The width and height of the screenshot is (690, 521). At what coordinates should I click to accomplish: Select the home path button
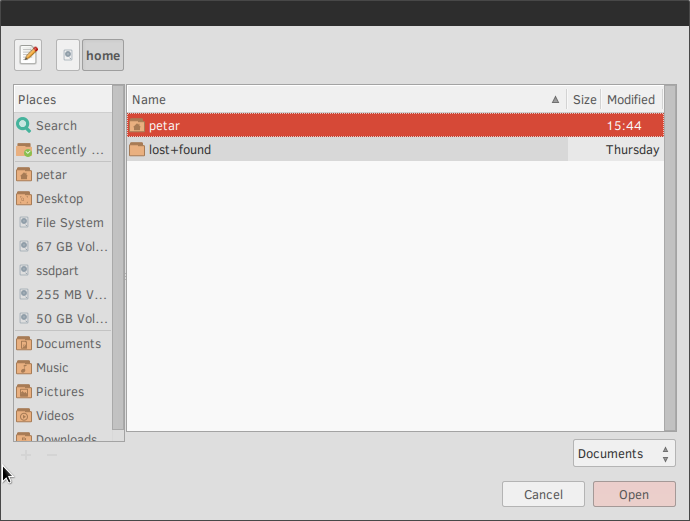coord(103,56)
